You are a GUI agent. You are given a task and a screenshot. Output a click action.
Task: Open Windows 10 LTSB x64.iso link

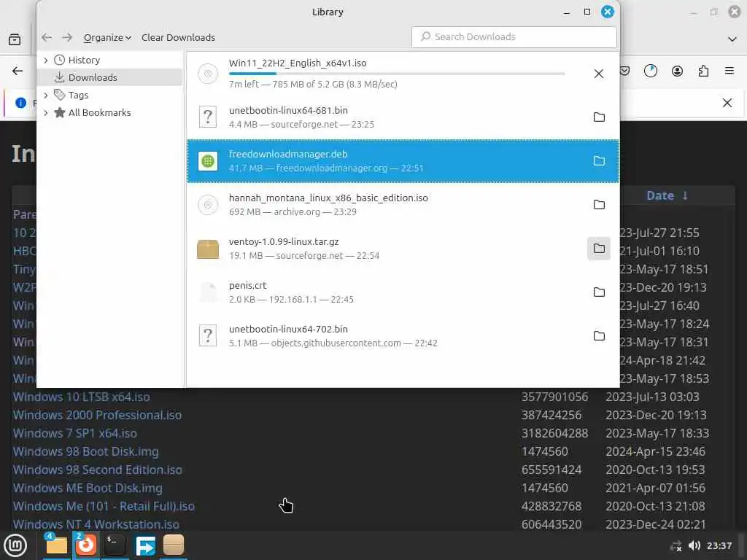82,397
